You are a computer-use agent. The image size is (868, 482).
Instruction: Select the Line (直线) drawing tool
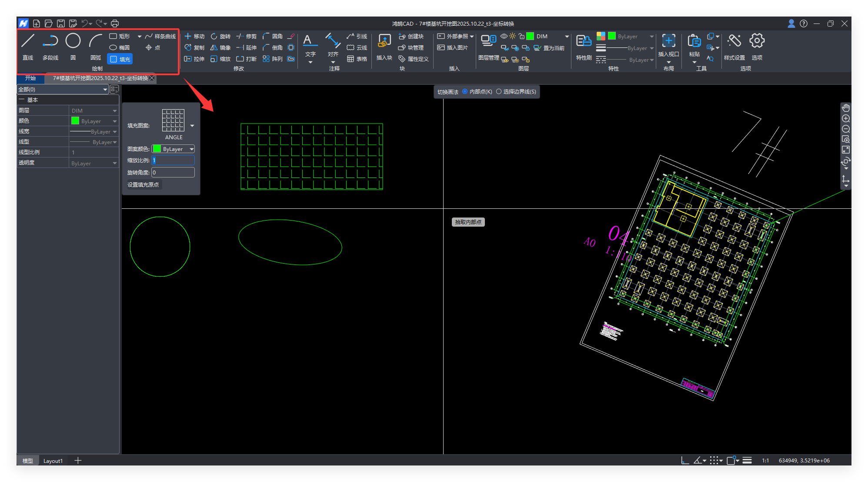tap(28, 41)
